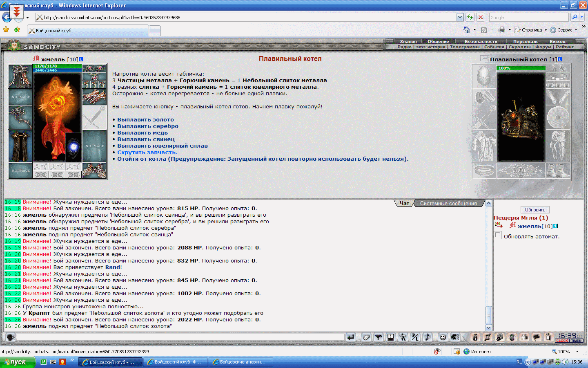Open the smiley emoticons picker
588x368 pixels.
pyautogui.click(x=443, y=337)
